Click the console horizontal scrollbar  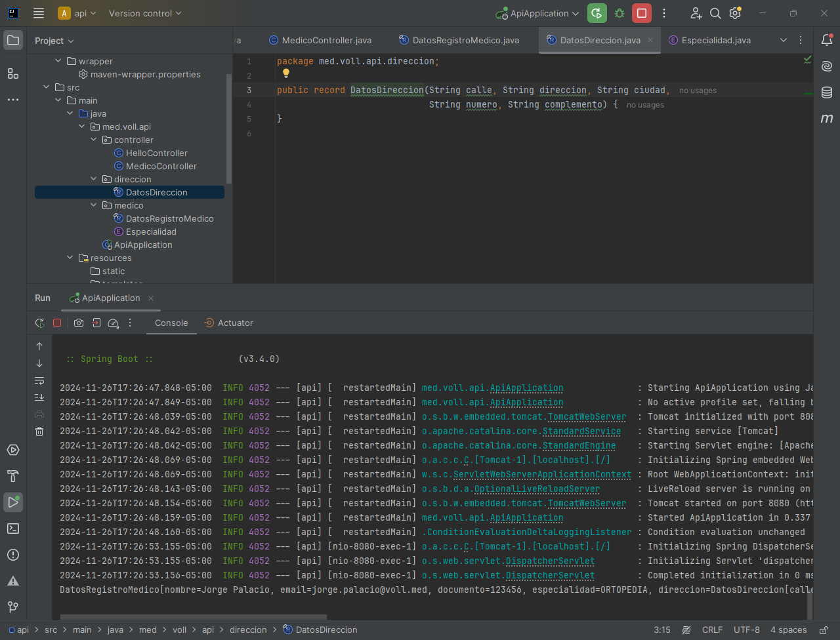click(x=193, y=616)
